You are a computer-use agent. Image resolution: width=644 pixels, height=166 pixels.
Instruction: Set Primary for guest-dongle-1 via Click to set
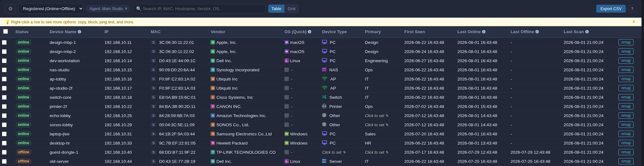pyautogui.click(x=377, y=152)
